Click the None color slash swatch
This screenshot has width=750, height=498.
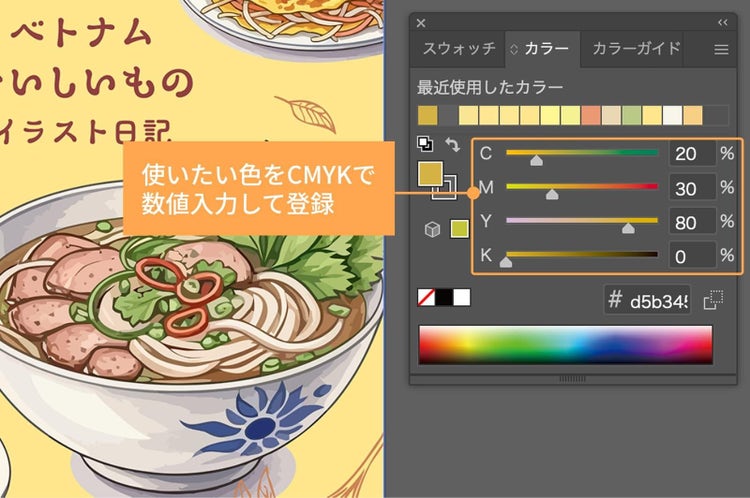426,297
